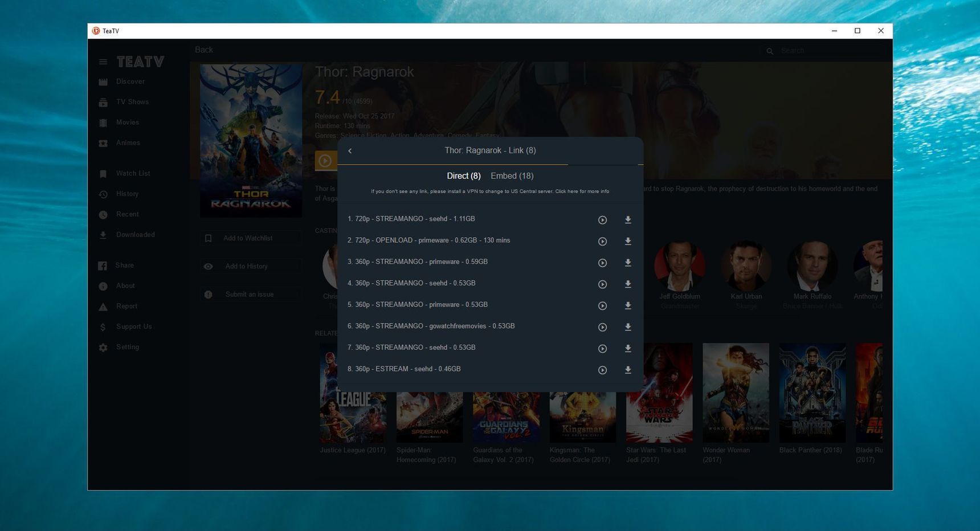
Task: Click the search magnifier icon
Action: [770, 51]
